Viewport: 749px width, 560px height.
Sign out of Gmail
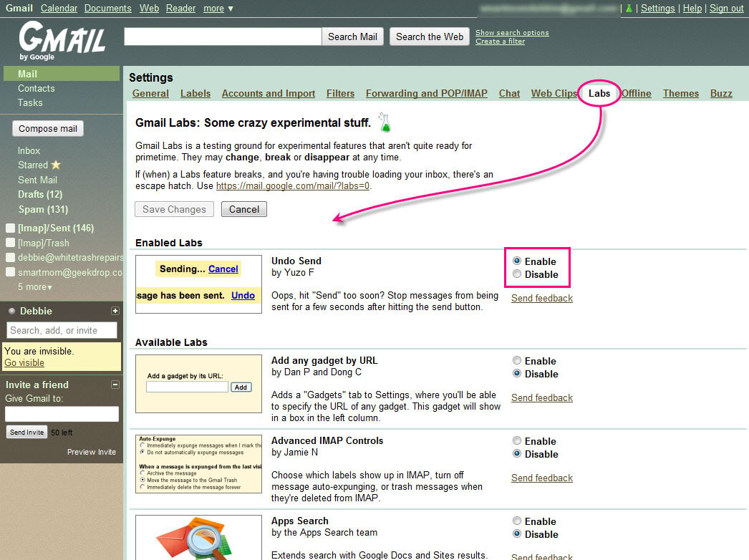click(727, 8)
